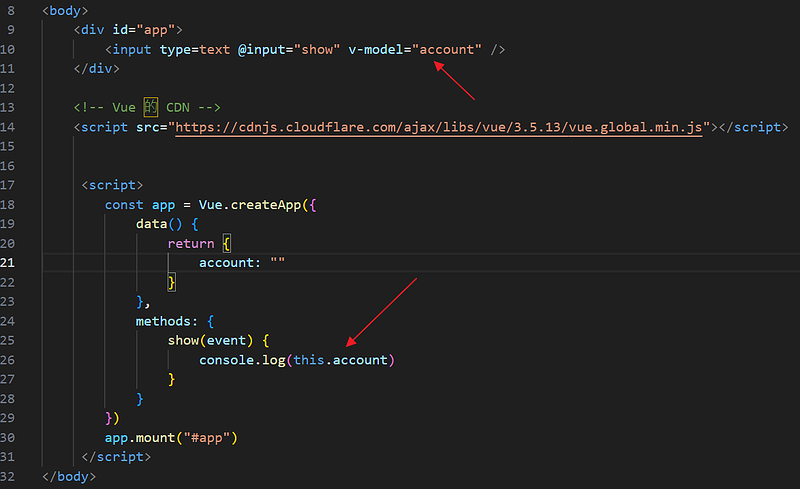
Task: Click line number 21 in the gutter
Action: click(19, 262)
